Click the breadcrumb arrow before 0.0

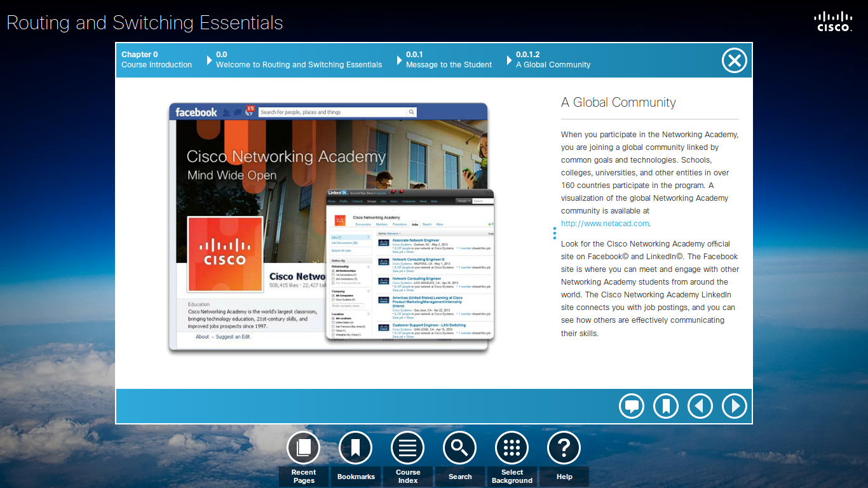[x=210, y=60]
